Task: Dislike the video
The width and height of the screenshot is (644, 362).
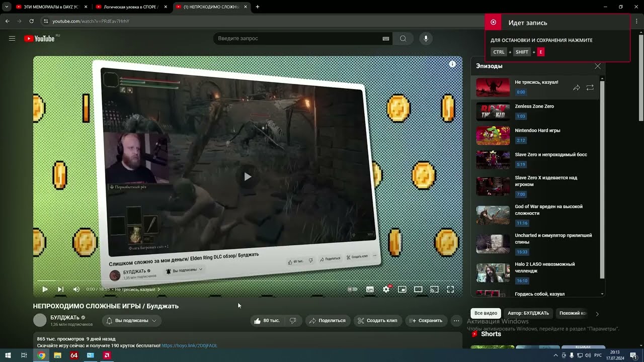Action: (293, 321)
